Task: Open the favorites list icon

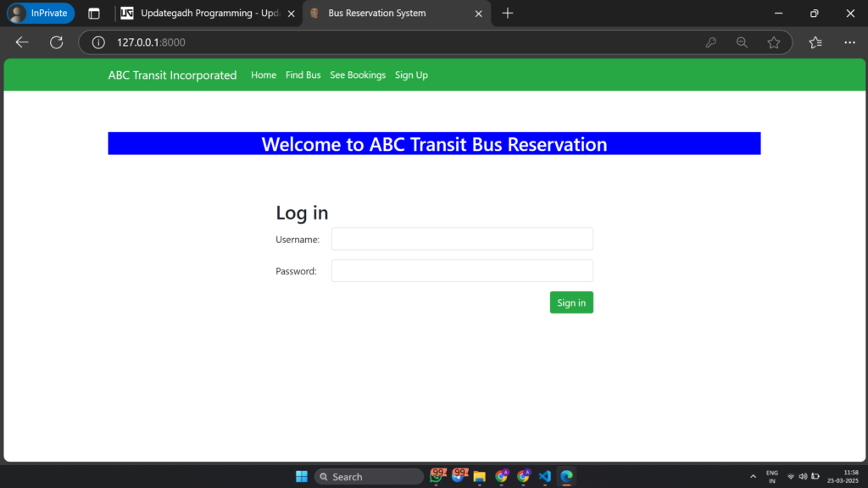Action: (x=815, y=42)
